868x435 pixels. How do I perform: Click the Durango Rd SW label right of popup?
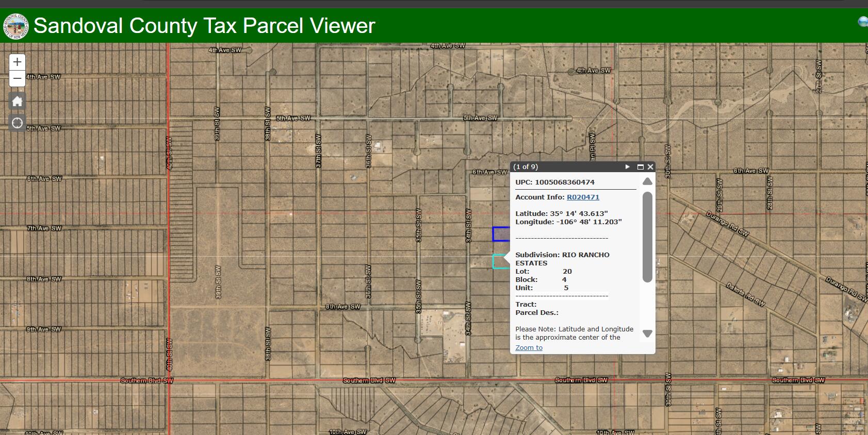tap(727, 224)
